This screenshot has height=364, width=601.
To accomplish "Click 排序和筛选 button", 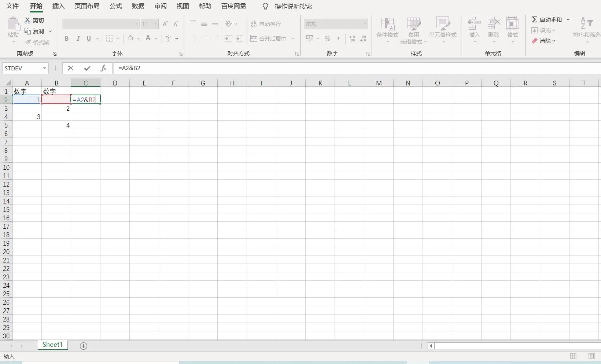I will pyautogui.click(x=587, y=30).
